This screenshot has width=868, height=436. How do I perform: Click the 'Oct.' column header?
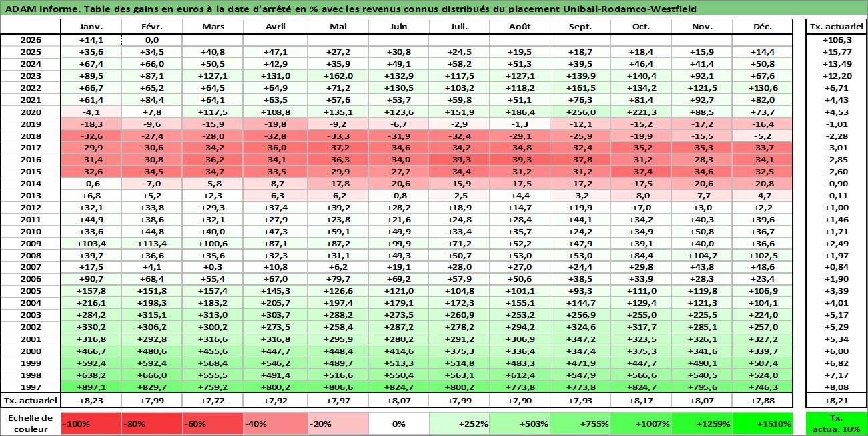(x=640, y=27)
